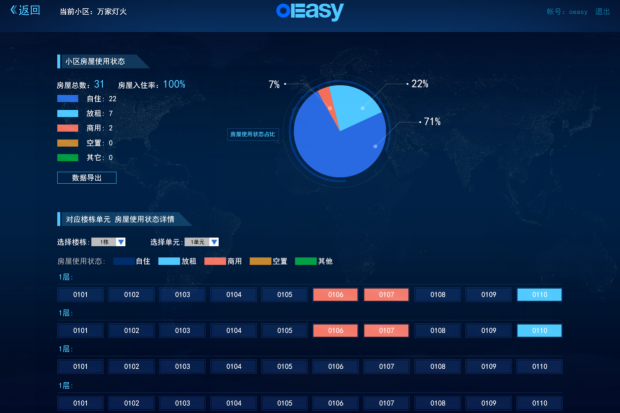Viewport: 620px width, 413px height.
Task: Select room 0105 in the second floor row
Action: (x=285, y=331)
